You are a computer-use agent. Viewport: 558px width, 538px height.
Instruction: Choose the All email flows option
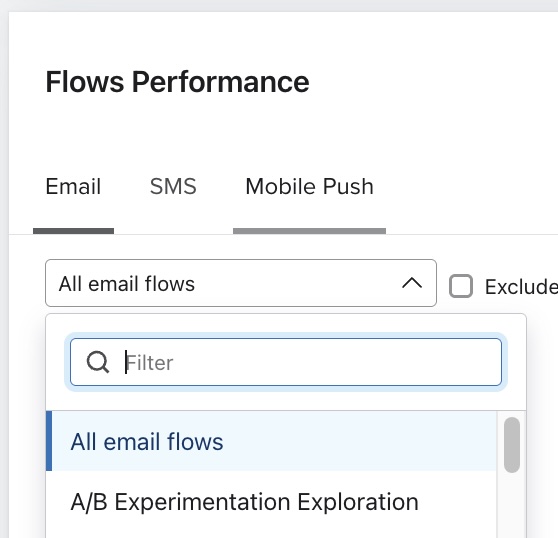[271, 441]
